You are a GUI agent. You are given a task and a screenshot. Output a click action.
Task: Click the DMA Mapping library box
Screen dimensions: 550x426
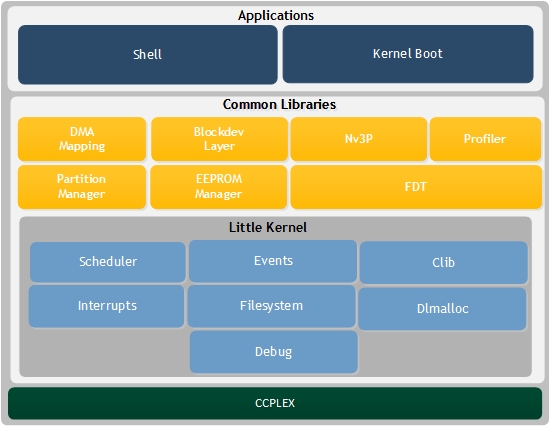pos(82,139)
